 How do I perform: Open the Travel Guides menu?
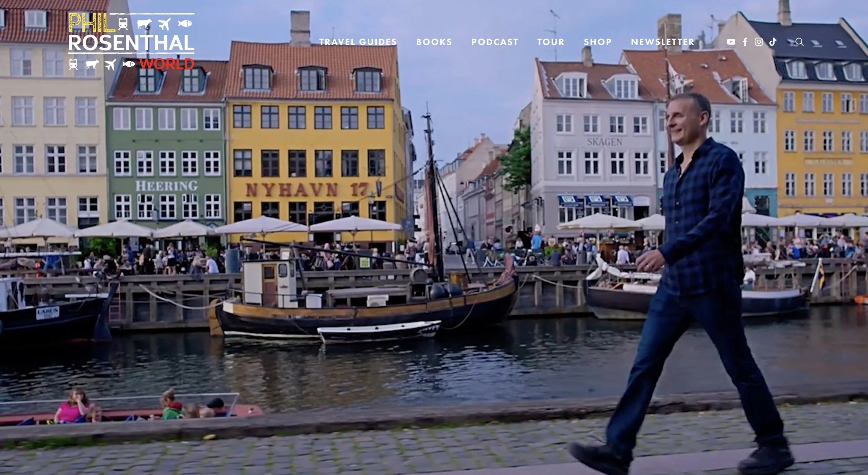coord(358,42)
